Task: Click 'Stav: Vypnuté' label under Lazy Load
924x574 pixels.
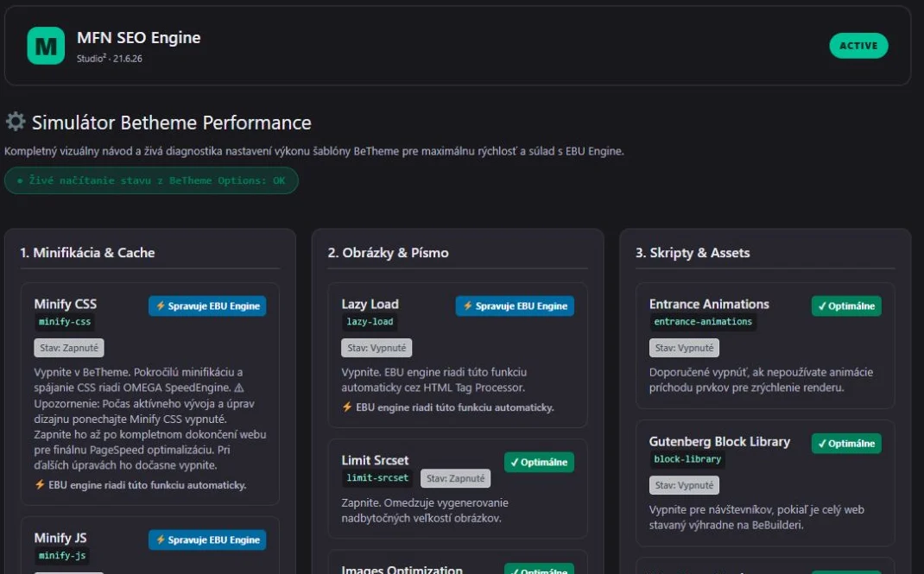Action: (x=377, y=348)
